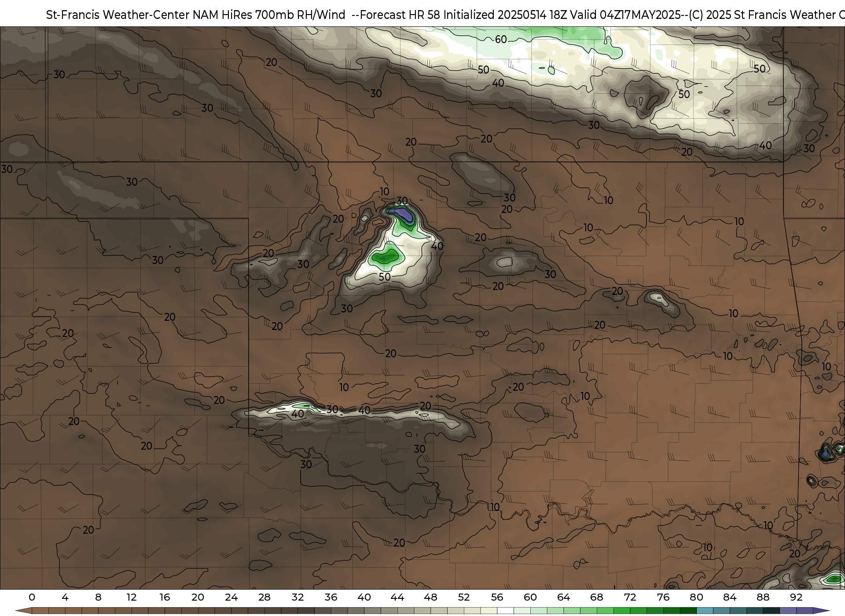Click the colorbar tick label '76'
Image resolution: width=845 pixels, height=616 pixels.
(x=663, y=597)
